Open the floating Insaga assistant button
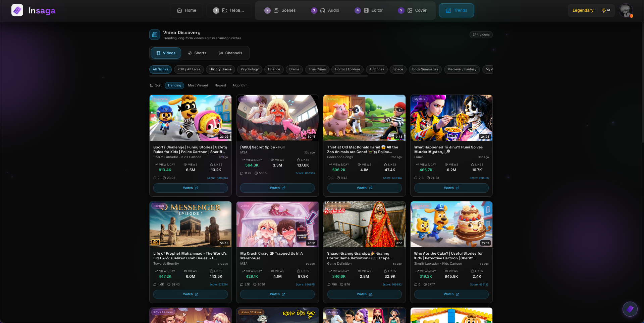Viewport: 644px width, 323px height. [x=630, y=309]
